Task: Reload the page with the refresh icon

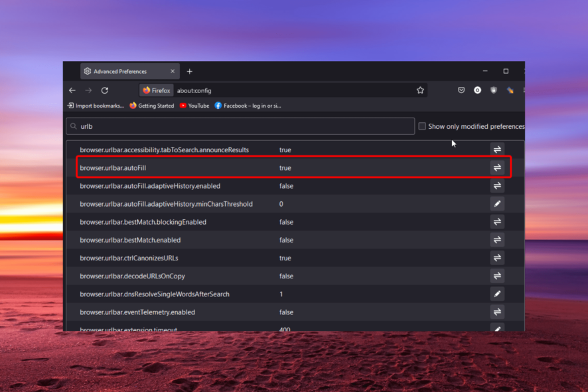Action: pyautogui.click(x=104, y=90)
